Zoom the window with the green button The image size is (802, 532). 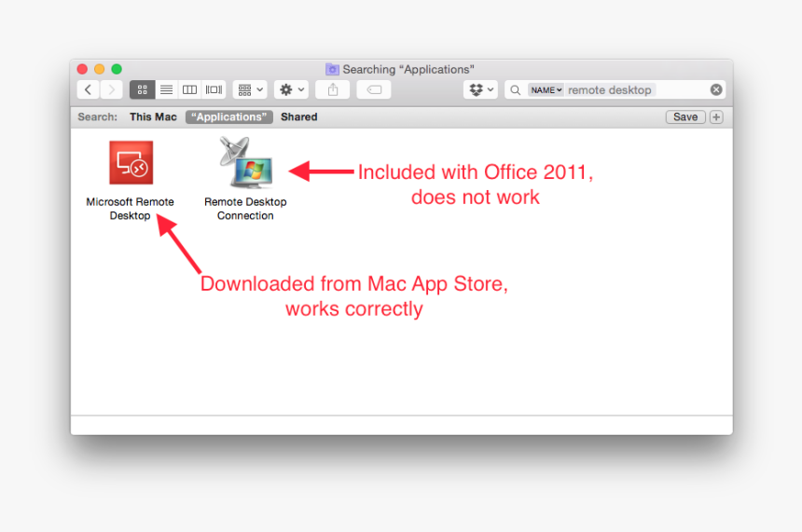point(117,69)
